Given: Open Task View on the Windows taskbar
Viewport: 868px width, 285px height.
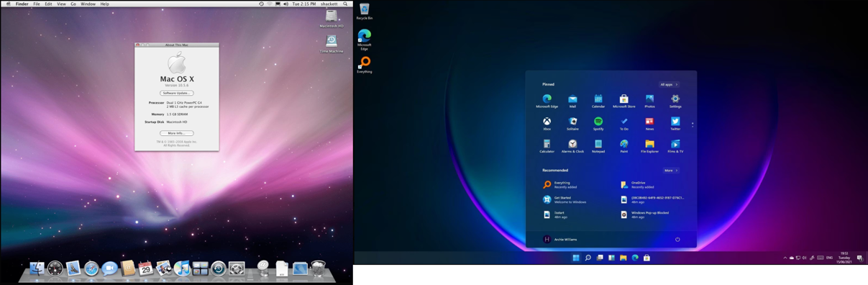Looking at the screenshot, I should [x=600, y=258].
